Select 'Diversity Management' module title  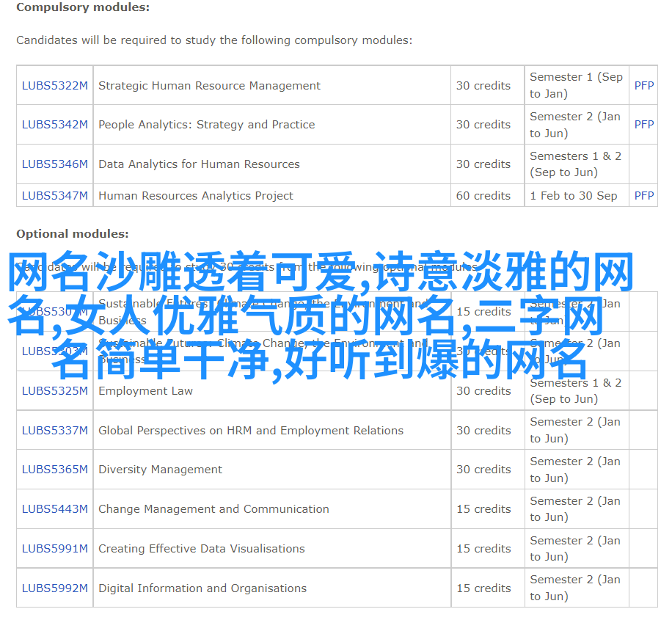pos(160,470)
